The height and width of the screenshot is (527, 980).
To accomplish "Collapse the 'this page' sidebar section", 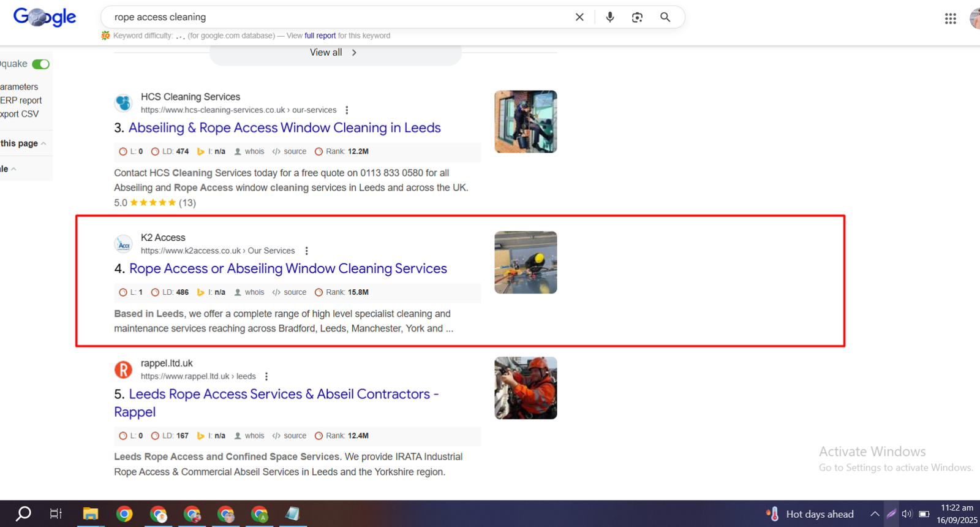I will [x=43, y=143].
